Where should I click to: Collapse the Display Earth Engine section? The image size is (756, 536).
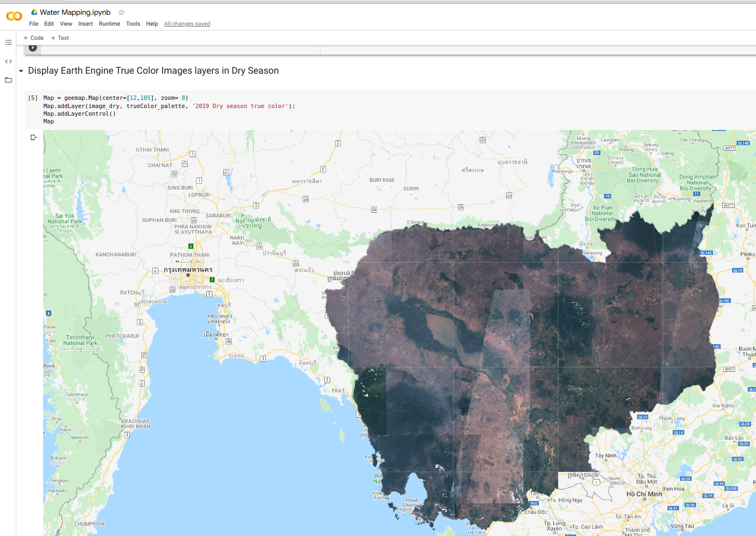(21, 70)
